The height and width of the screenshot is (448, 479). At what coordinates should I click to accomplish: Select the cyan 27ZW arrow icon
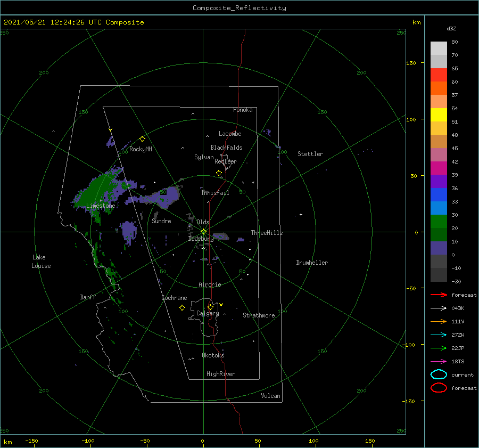[x=439, y=335]
